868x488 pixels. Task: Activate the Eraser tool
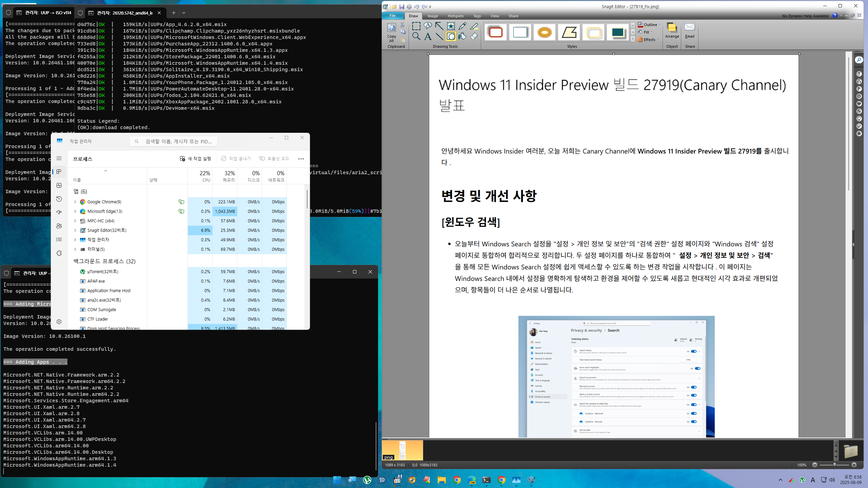(474, 36)
